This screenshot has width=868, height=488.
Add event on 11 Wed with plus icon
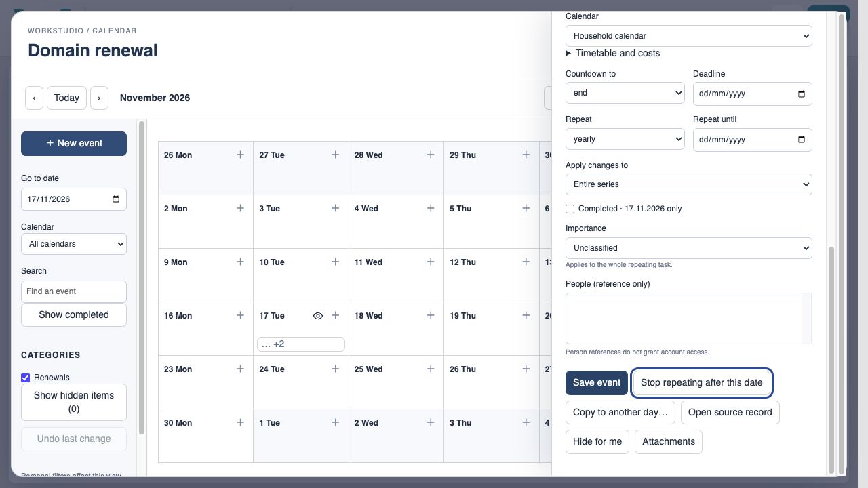(431, 262)
